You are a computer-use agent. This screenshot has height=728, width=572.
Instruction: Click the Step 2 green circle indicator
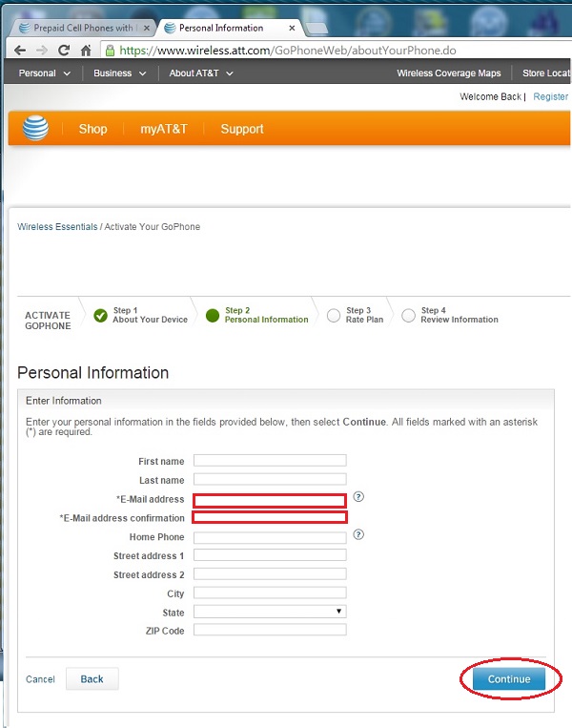click(x=213, y=315)
